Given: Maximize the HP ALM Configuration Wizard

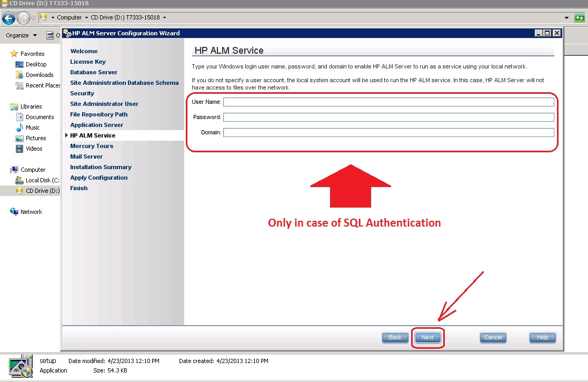Looking at the screenshot, I should pos(547,33).
